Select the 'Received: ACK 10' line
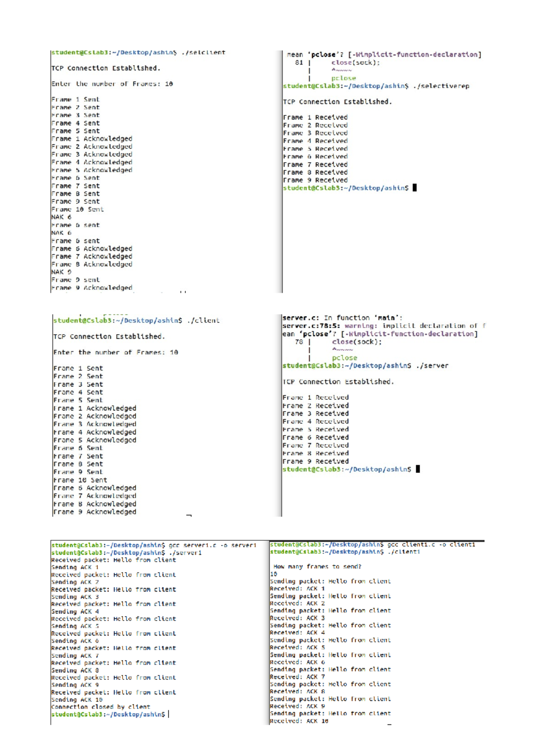535x756 pixels. tap(299, 721)
